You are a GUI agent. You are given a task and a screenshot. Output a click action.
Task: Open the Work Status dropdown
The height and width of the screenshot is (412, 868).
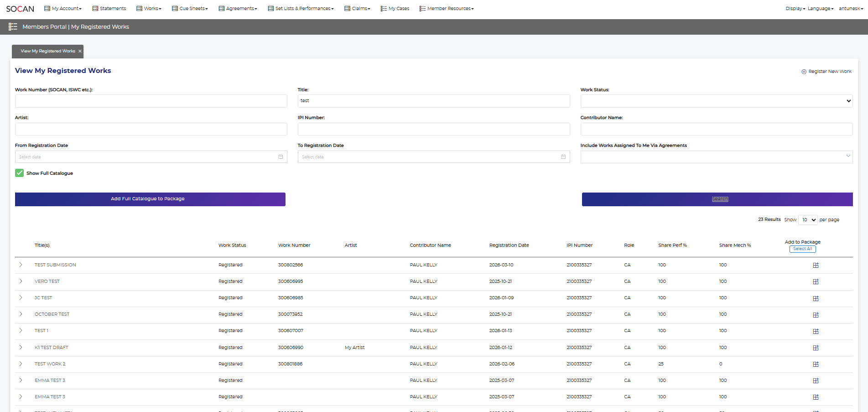pyautogui.click(x=716, y=101)
